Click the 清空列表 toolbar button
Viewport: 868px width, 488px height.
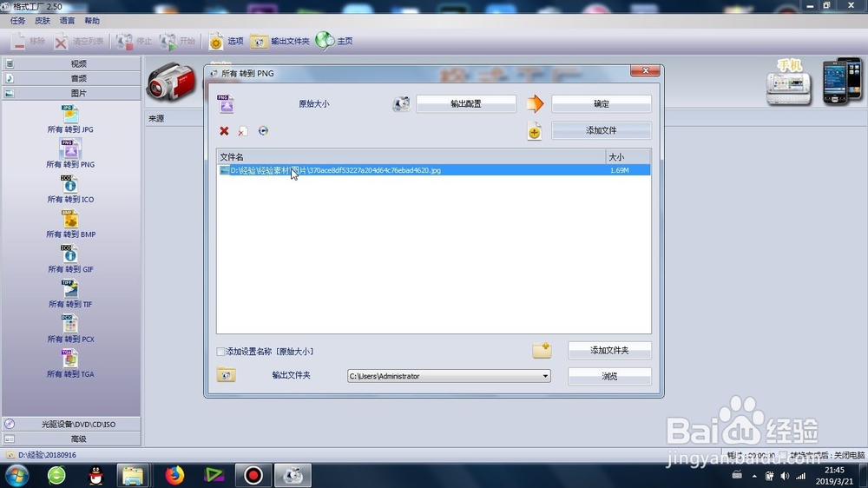(x=79, y=41)
